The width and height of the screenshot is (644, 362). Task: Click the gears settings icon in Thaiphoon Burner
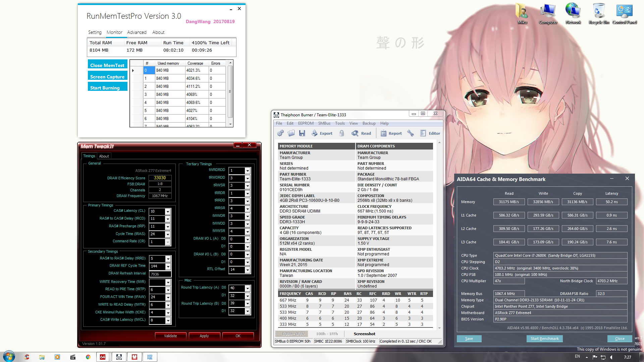pyautogui.click(x=280, y=133)
